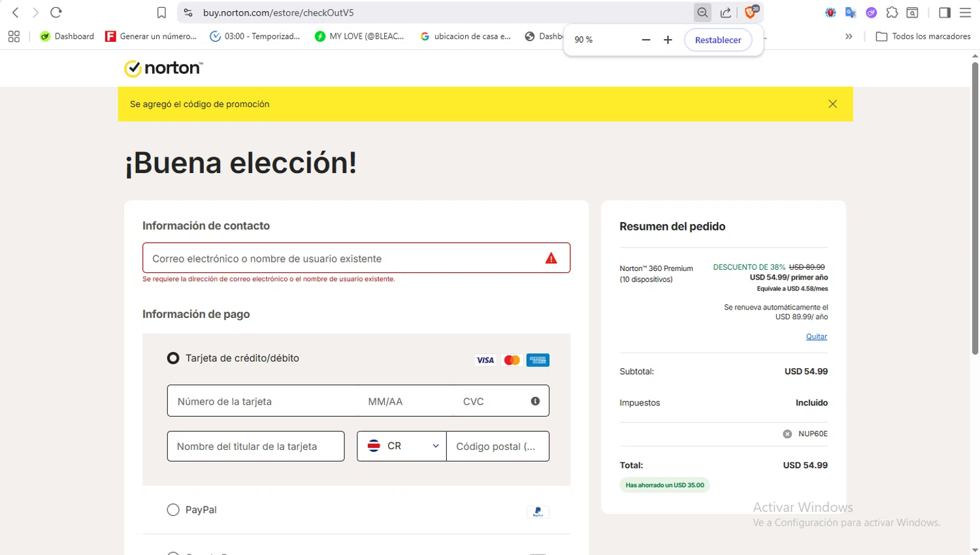This screenshot has height=555, width=980.
Task: Bookmark this page with the bookmark icon
Action: [x=161, y=12]
